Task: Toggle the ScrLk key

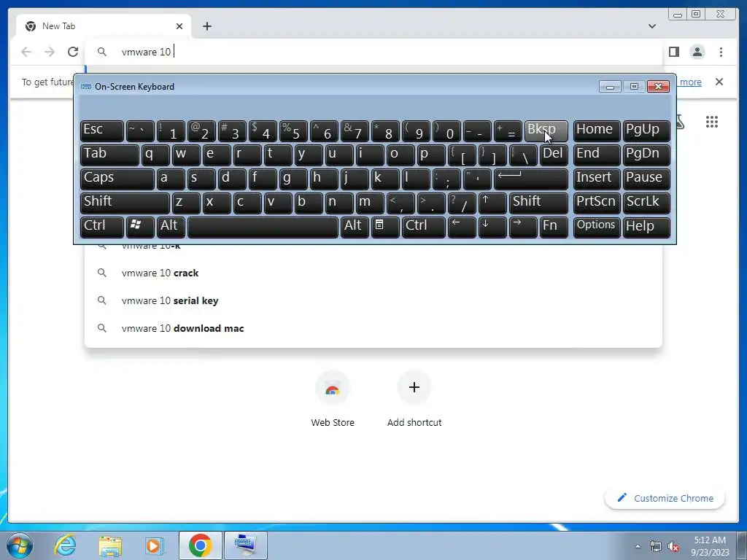Action: coord(646,203)
